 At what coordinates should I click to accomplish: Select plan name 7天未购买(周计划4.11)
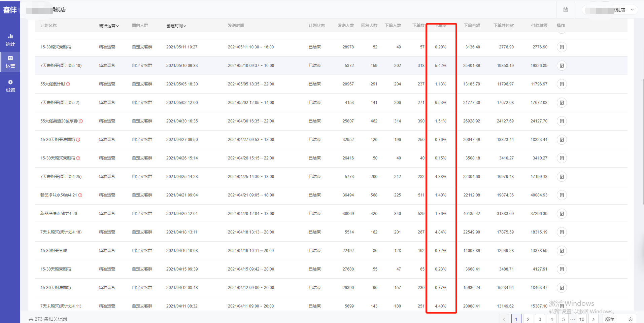[61, 306]
